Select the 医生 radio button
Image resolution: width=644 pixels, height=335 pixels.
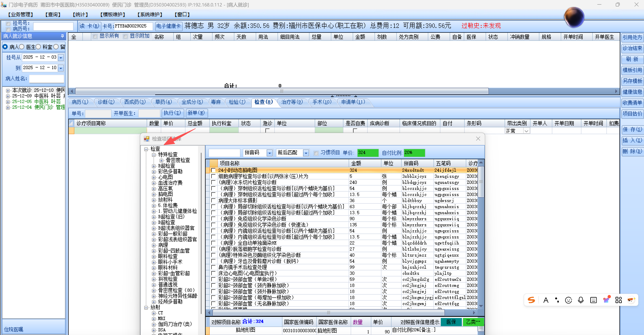[22, 47]
